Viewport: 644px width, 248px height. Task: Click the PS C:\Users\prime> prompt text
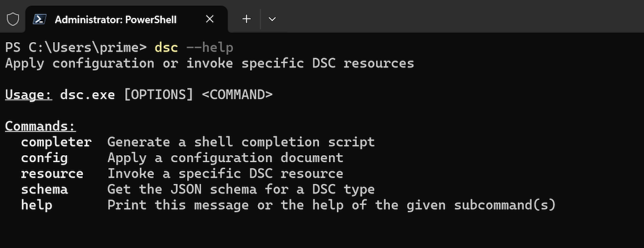click(76, 48)
